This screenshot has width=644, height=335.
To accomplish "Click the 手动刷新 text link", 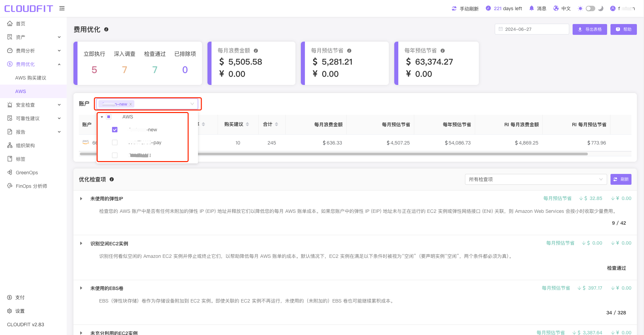I will 469,9.
